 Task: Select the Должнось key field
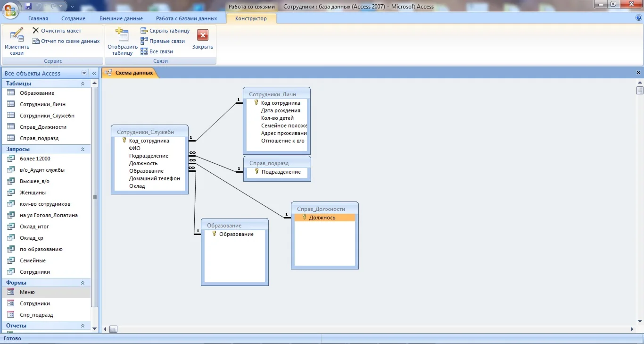(x=322, y=218)
